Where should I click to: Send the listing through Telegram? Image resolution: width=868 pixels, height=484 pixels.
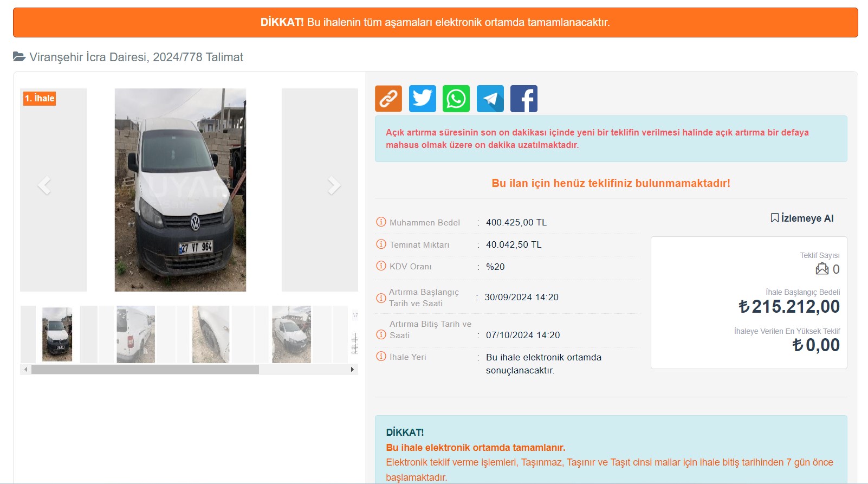[x=490, y=99]
